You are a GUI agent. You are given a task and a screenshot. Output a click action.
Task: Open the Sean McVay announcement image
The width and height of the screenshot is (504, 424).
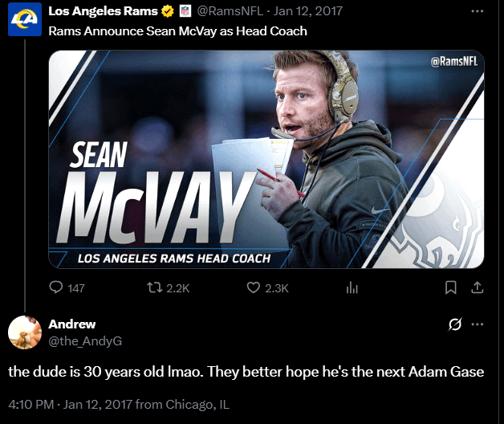click(266, 159)
